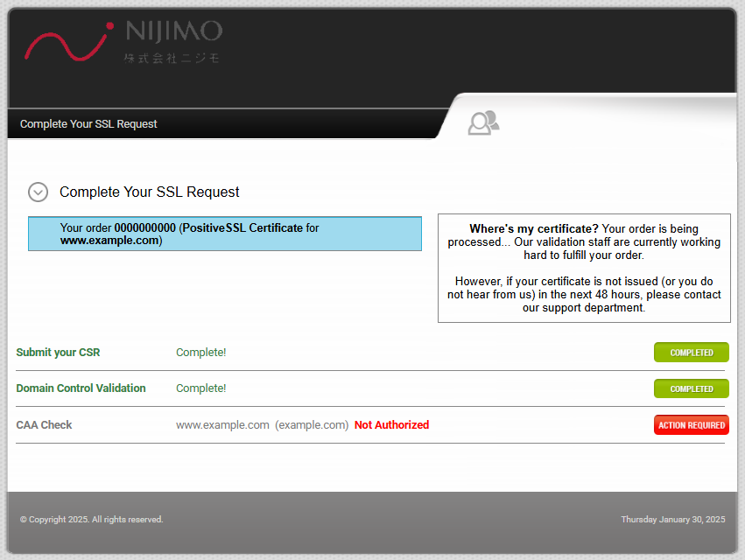Select the Complete Your SSL Request tab
Image resolution: width=745 pixels, height=560 pixels.
(88, 124)
